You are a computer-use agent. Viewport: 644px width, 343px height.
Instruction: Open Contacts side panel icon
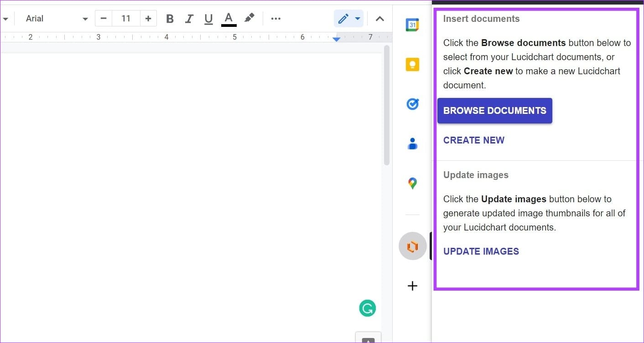(x=412, y=144)
